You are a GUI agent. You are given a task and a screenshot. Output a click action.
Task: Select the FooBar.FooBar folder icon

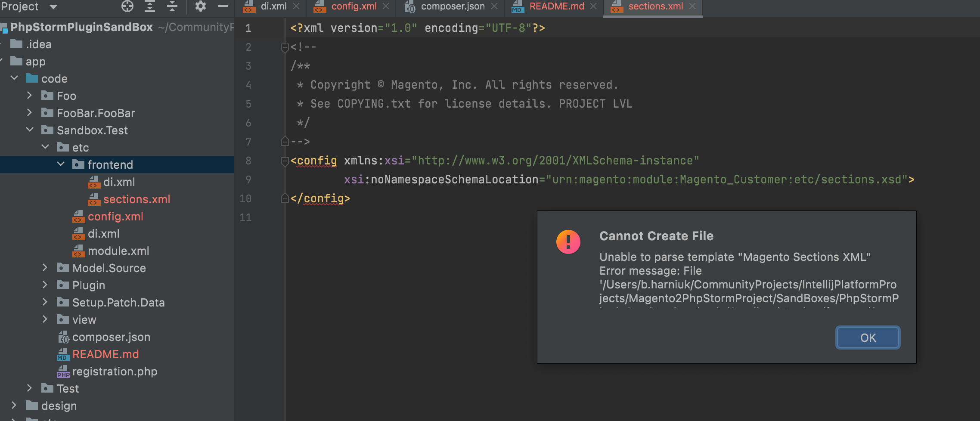coord(47,112)
